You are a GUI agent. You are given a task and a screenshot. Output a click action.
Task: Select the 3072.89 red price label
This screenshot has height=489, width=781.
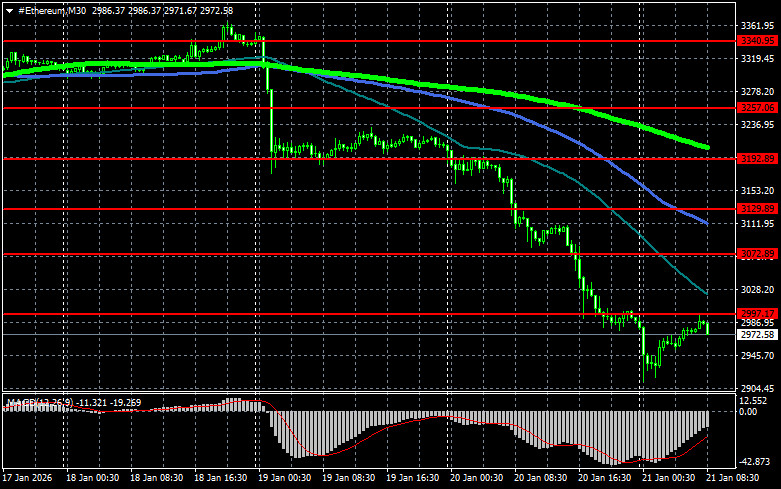pos(756,255)
